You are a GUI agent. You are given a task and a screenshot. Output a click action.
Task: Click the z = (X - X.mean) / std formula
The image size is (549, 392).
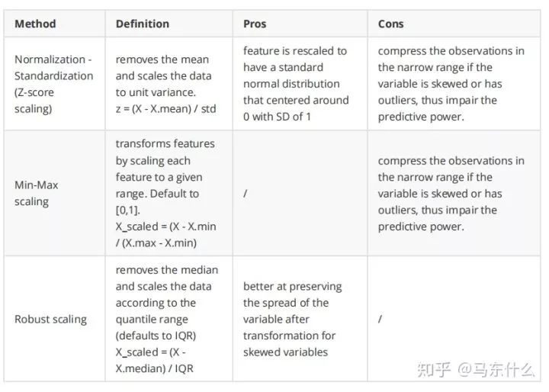point(165,108)
